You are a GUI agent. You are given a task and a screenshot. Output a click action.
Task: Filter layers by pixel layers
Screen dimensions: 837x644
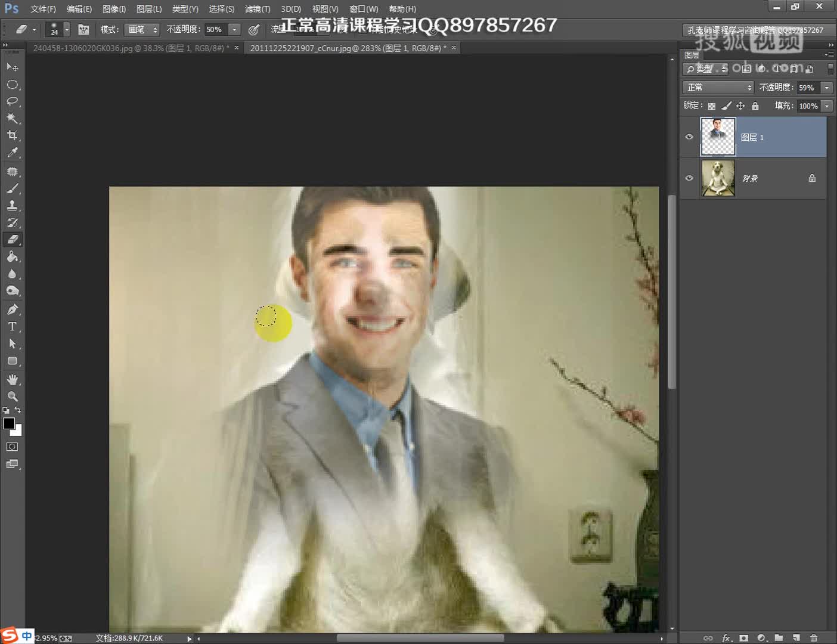tap(746, 69)
